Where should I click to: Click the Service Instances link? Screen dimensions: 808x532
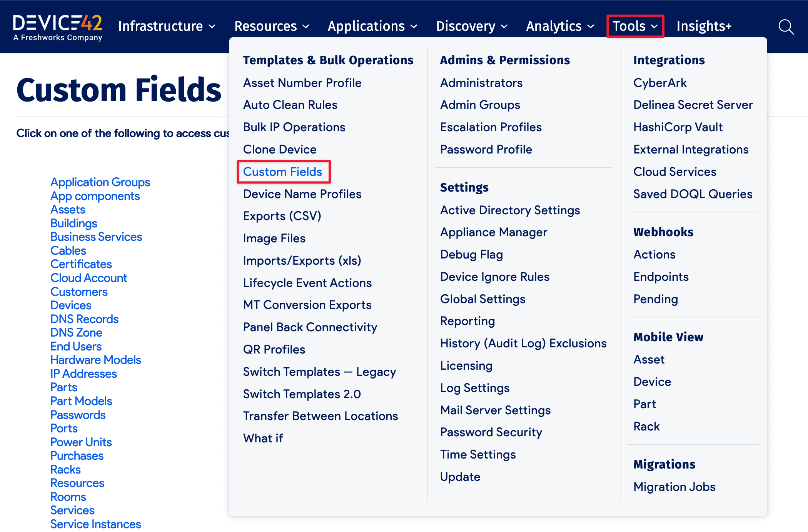[x=95, y=524]
